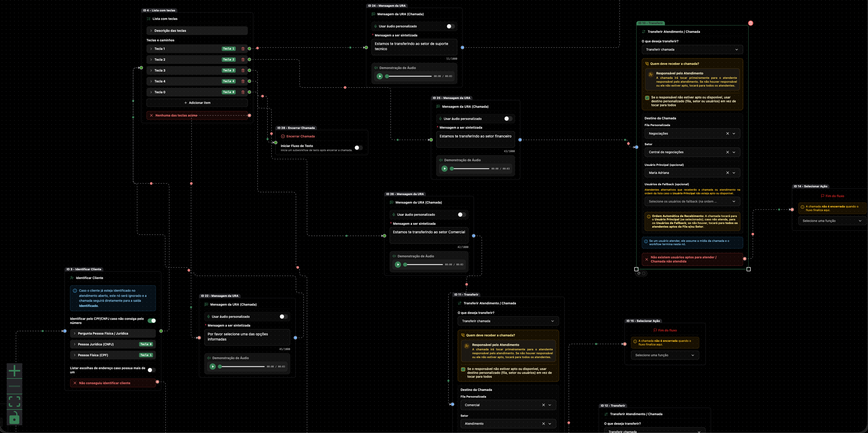Edit Por favor selecione message field
This screenshot has width=868, height=433.
247,337
